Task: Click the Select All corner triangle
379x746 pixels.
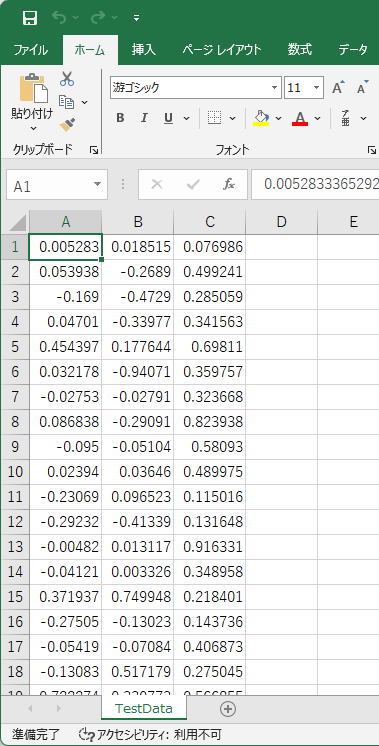Action: [x=18, y=222]
